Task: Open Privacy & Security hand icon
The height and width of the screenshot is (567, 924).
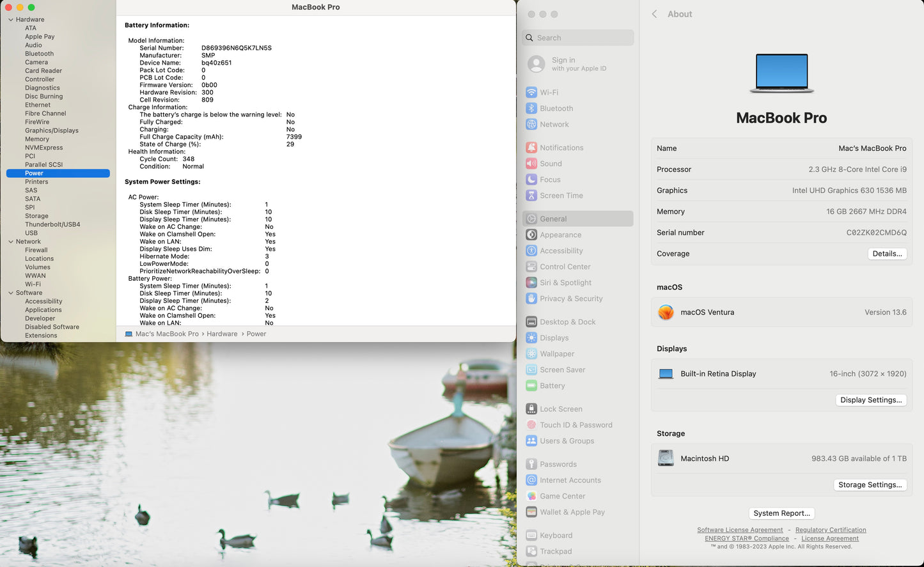Action: tap(531, 299)
